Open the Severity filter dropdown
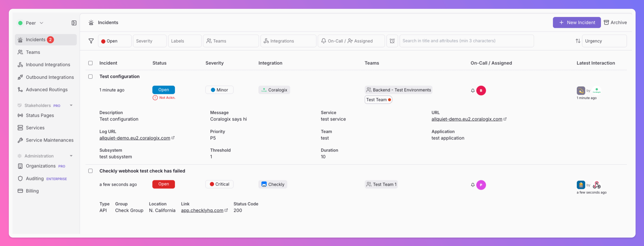The image size is (644, 246). click(x=149, y=41)
